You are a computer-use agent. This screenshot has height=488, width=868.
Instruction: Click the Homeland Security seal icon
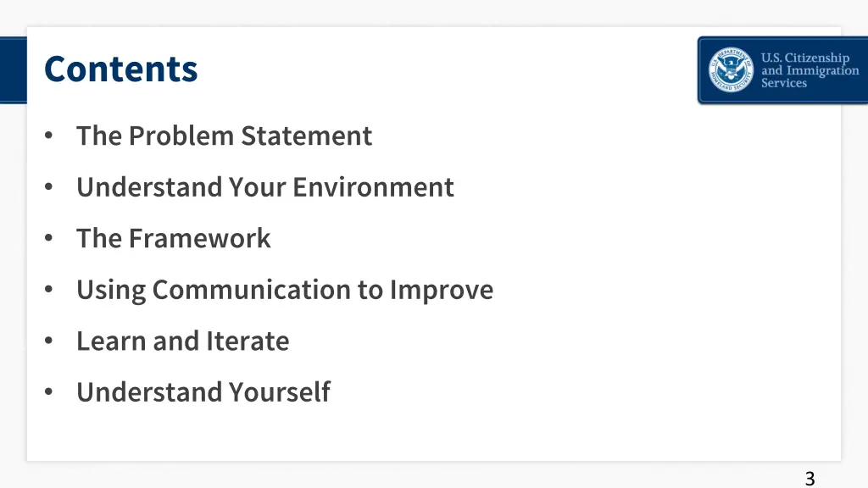[x=731, y=69]
